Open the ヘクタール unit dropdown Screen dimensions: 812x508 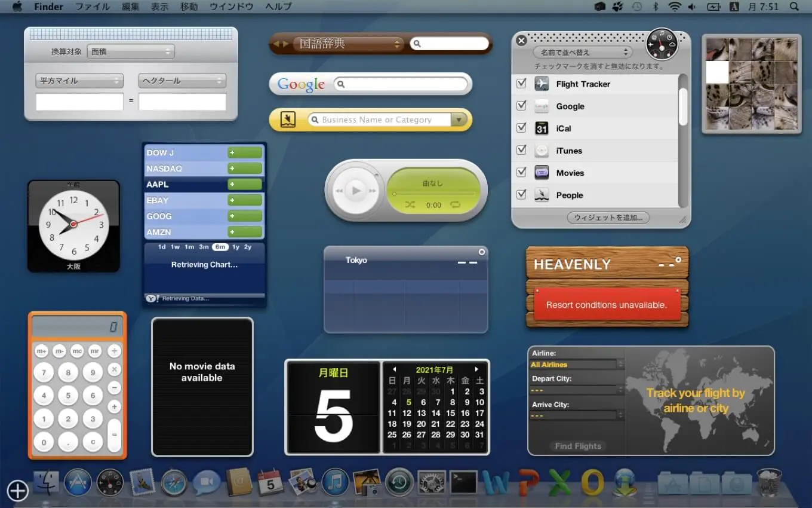[x=182, y=81]
